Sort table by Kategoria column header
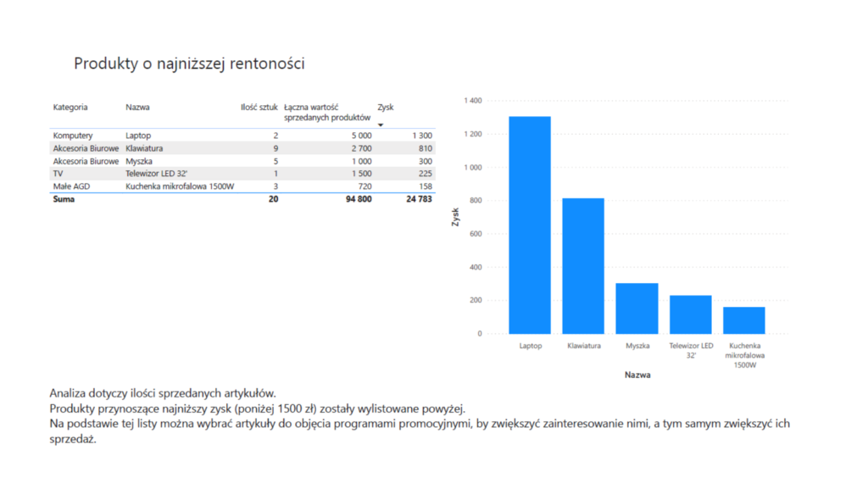The height and width of the screenshot is (489, 868). [70, 108]
